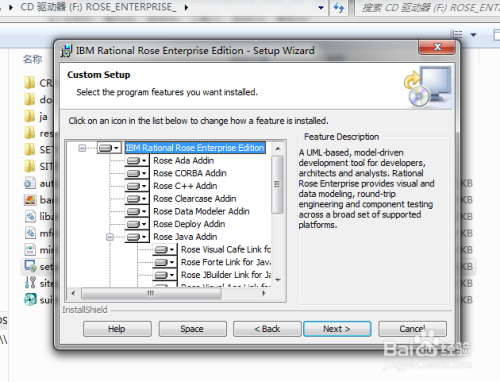This screenshot has height=382, width=500.
Task: Click the Help button
Action: coord(117,329)
